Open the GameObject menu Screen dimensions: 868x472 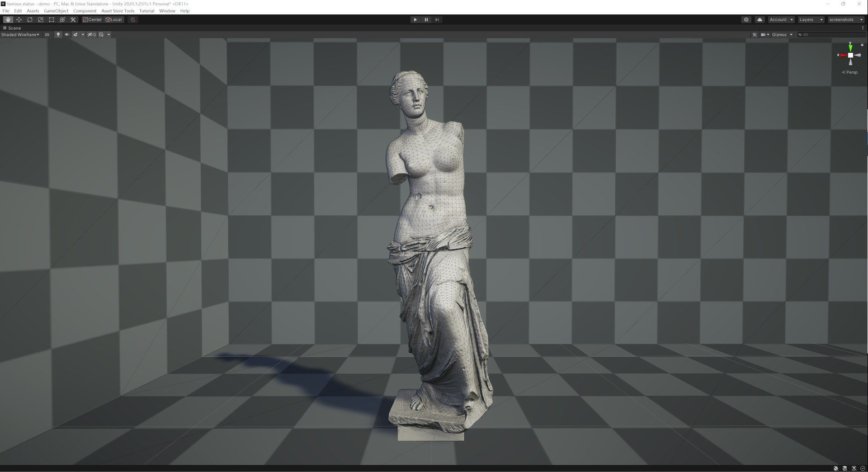pos(56,11)
